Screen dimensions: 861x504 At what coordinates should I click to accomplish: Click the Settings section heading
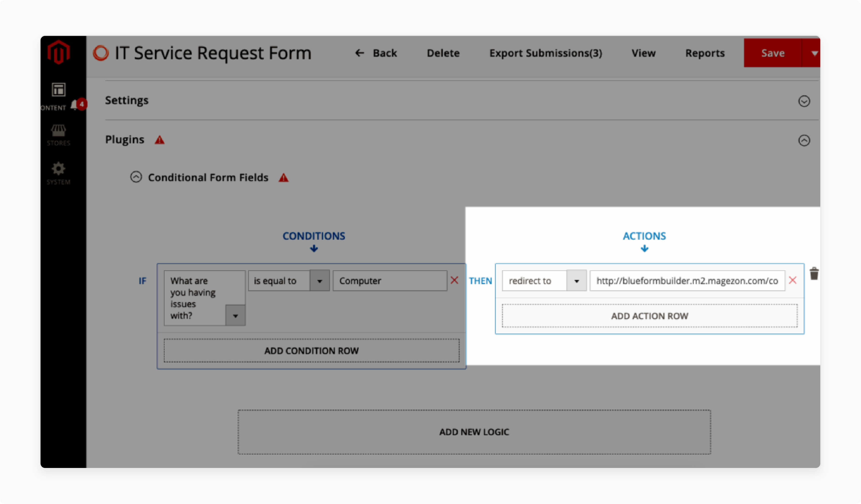[x=127, y=100]
